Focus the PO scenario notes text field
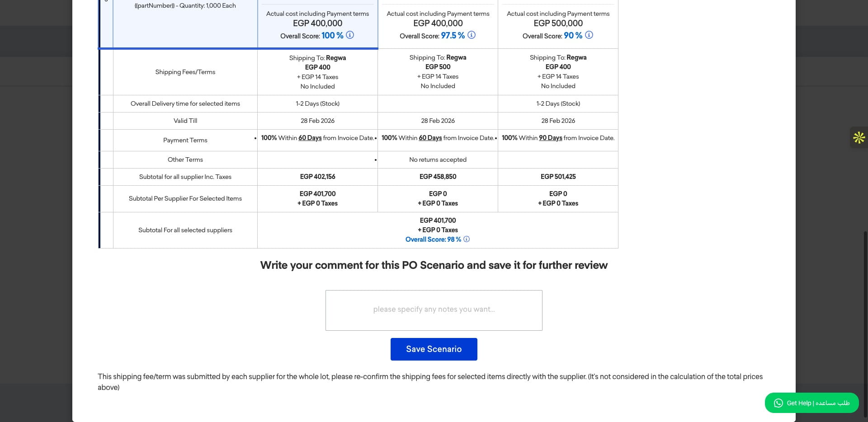 434,310
